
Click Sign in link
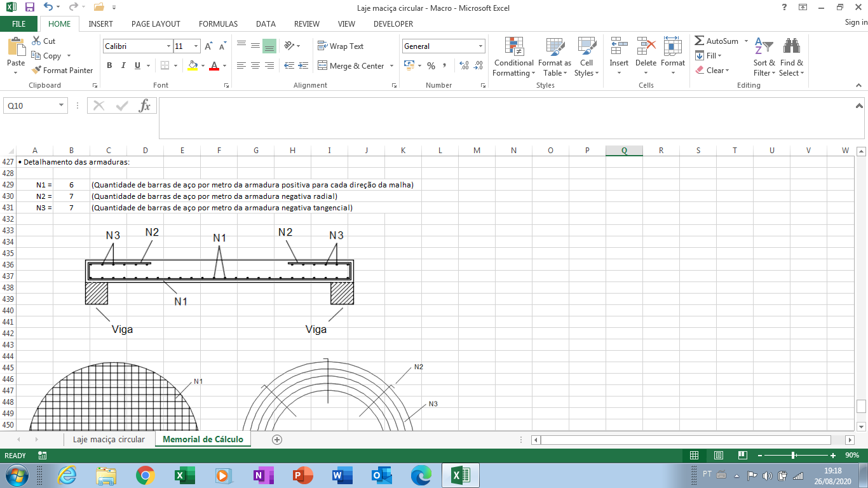(x=856, y=23)
